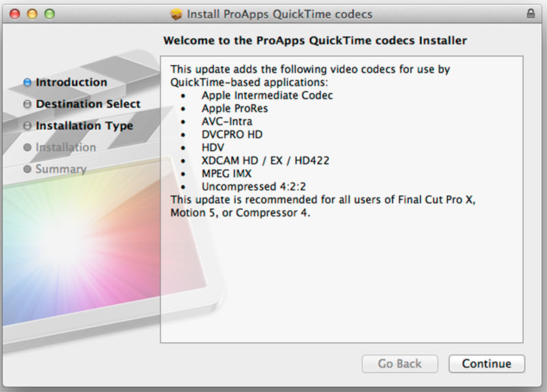547x392 pixels.
Task: Click the lock icon in the title bar
Action: 531,14
